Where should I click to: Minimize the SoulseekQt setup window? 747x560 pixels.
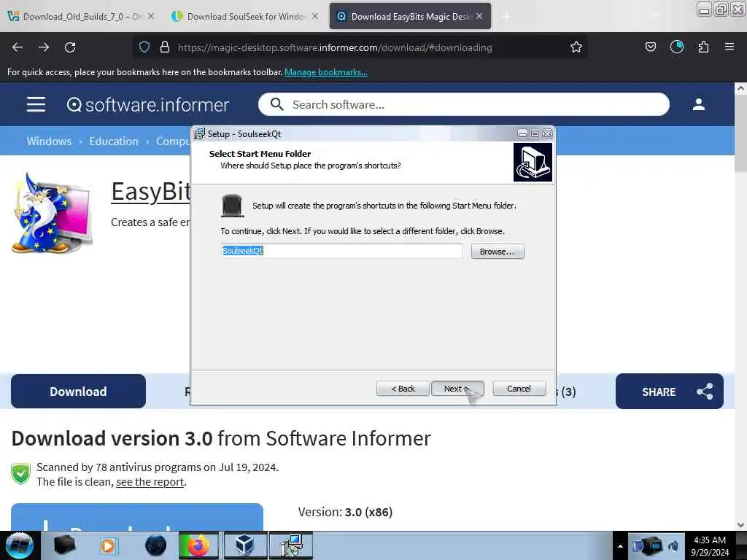522,134
